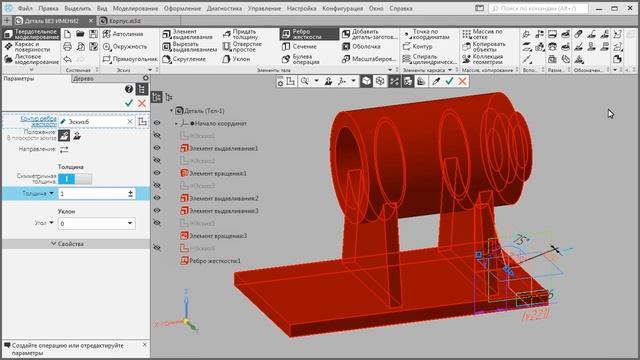This screenshot has height=360, width=640.
Task: Select the Оболочка shell tool
Action: coord(361,47)
